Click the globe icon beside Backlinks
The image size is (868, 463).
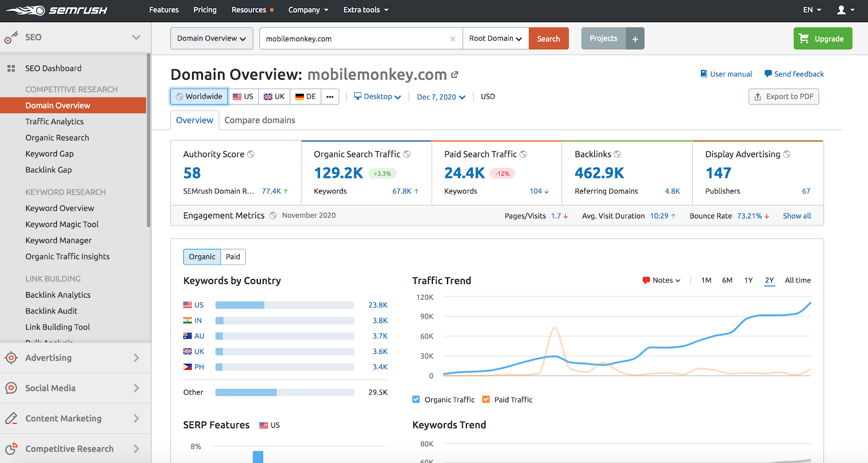[x=617, y=155]
